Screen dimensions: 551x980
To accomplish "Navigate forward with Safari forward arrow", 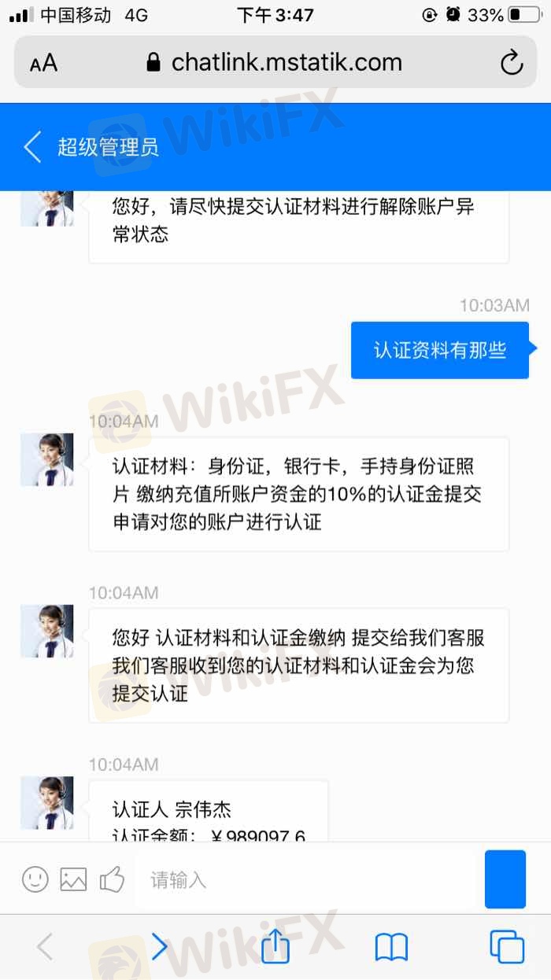I will [160, 947].
